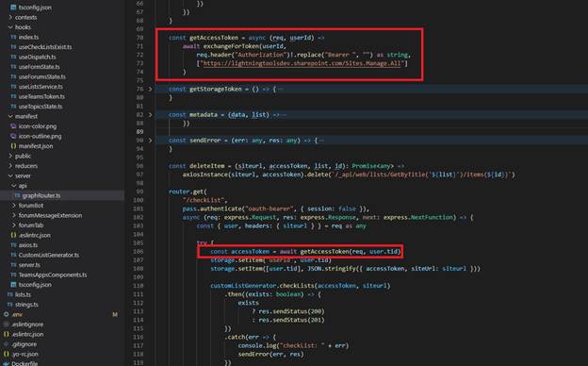Open icon-color.png image file
The height and width of the screenshot is (366, 588).
(x=37, y=126)
